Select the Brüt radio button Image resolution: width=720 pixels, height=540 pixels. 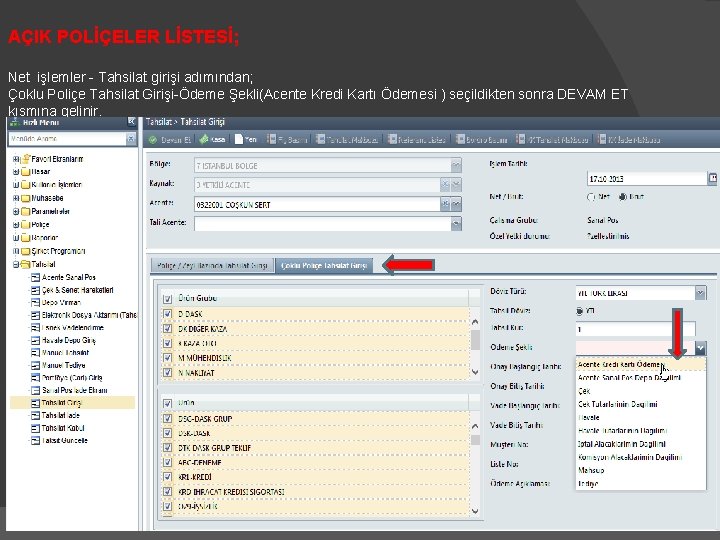tap(623, 197)
